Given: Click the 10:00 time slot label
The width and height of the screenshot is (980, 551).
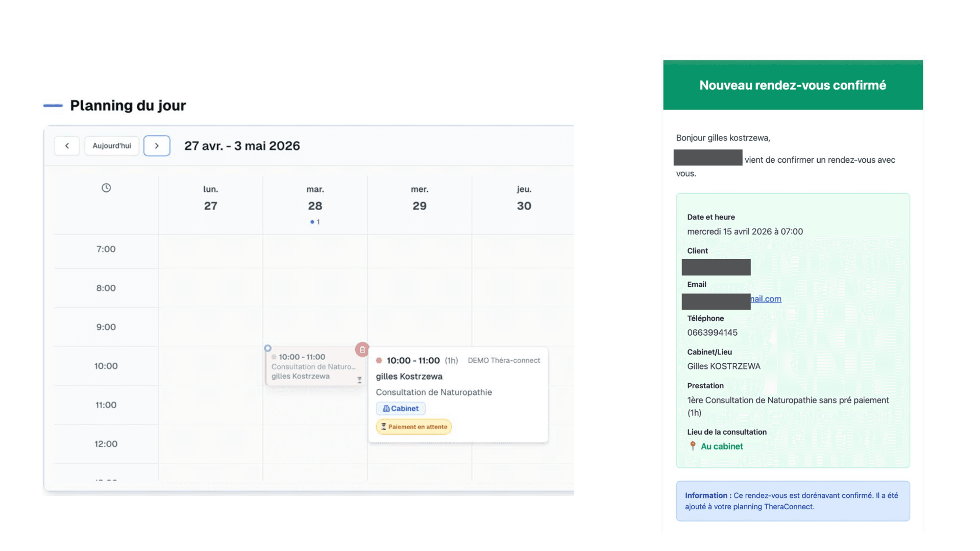Looking at the screenshot, I should 106,366.
